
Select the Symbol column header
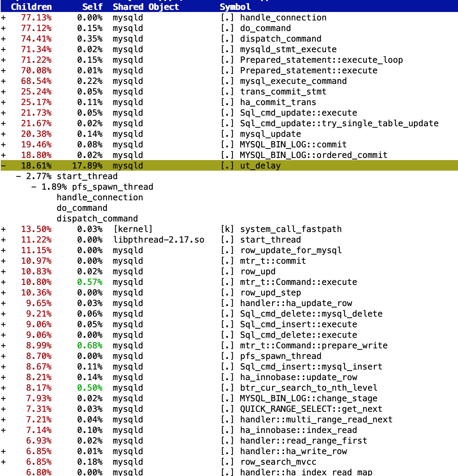point(235,7)
